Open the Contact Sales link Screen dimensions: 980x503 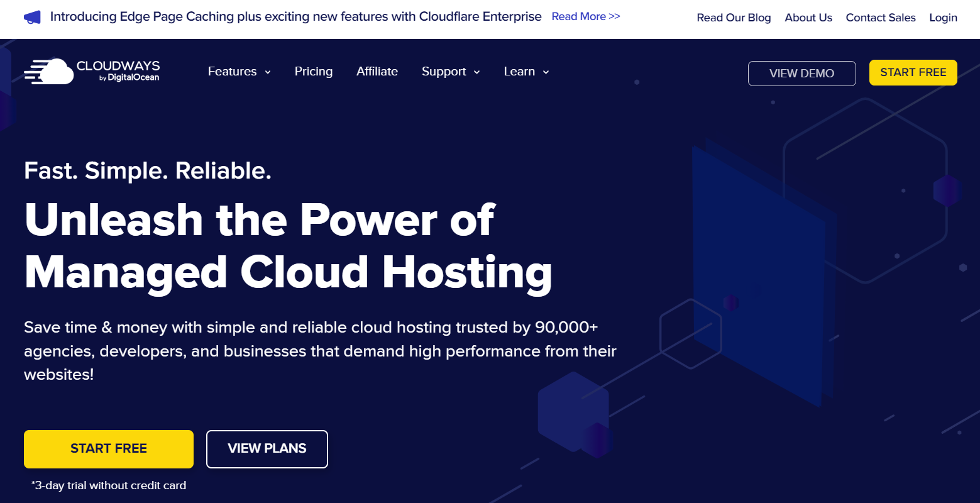pyautogui.click(x=881, y=18)
